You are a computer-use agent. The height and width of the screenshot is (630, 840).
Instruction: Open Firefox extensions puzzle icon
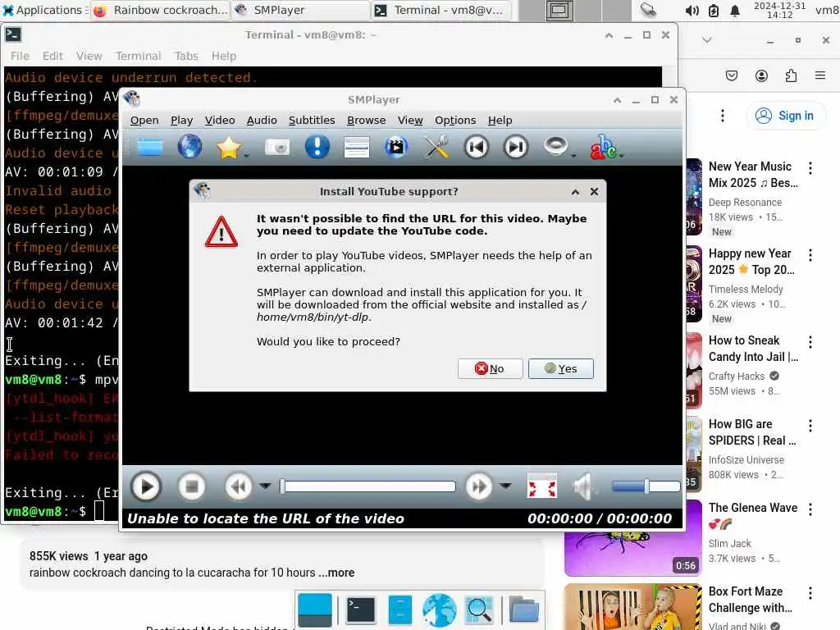tap(791, 75)
